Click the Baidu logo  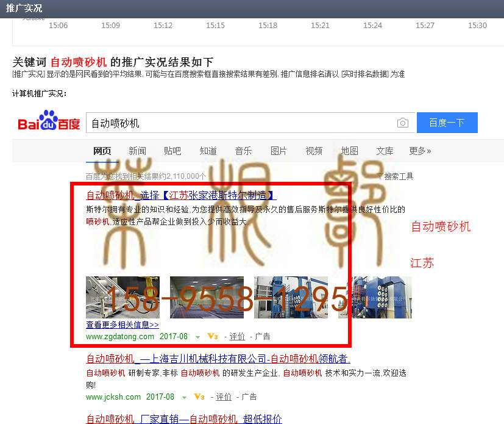[49, 121]
